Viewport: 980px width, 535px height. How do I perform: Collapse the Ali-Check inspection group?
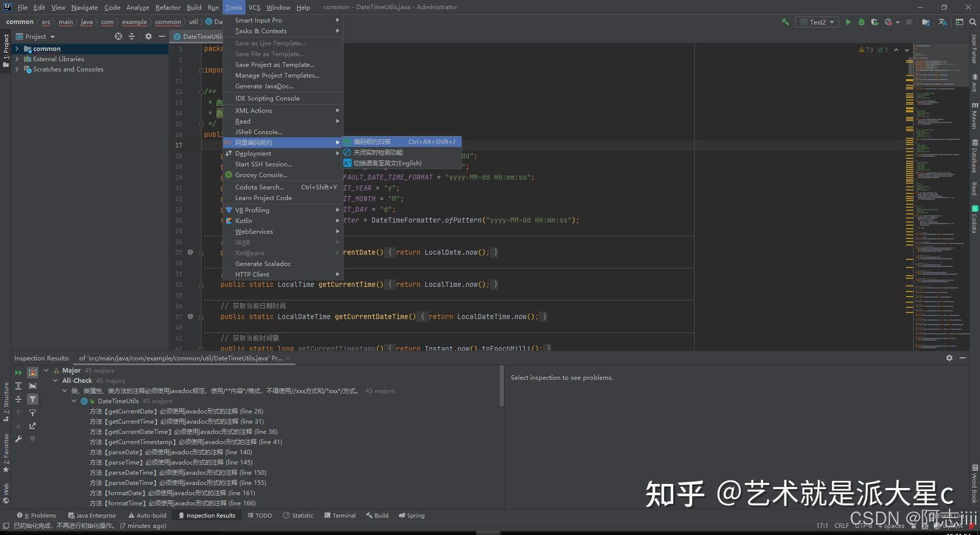click(56, 381)
